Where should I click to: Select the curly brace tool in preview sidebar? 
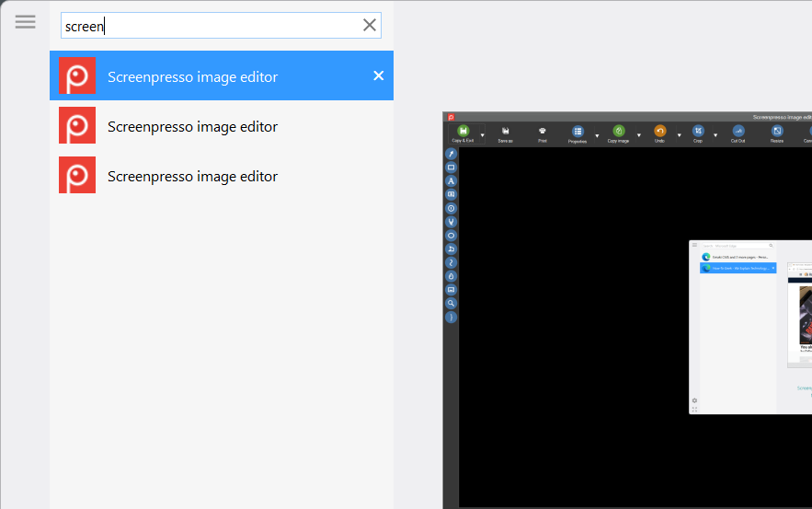(451, 318)
